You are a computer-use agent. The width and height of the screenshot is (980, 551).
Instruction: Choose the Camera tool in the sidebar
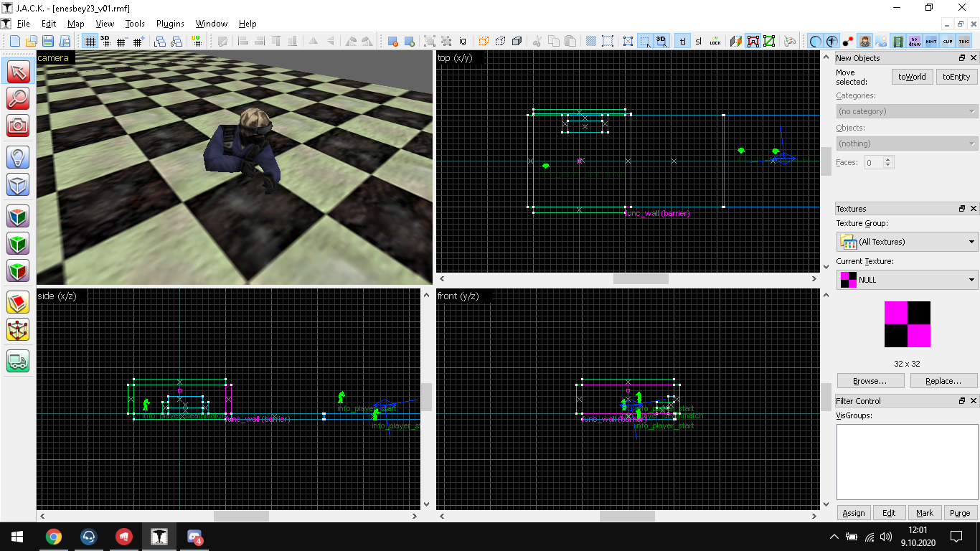coord(18,126)
